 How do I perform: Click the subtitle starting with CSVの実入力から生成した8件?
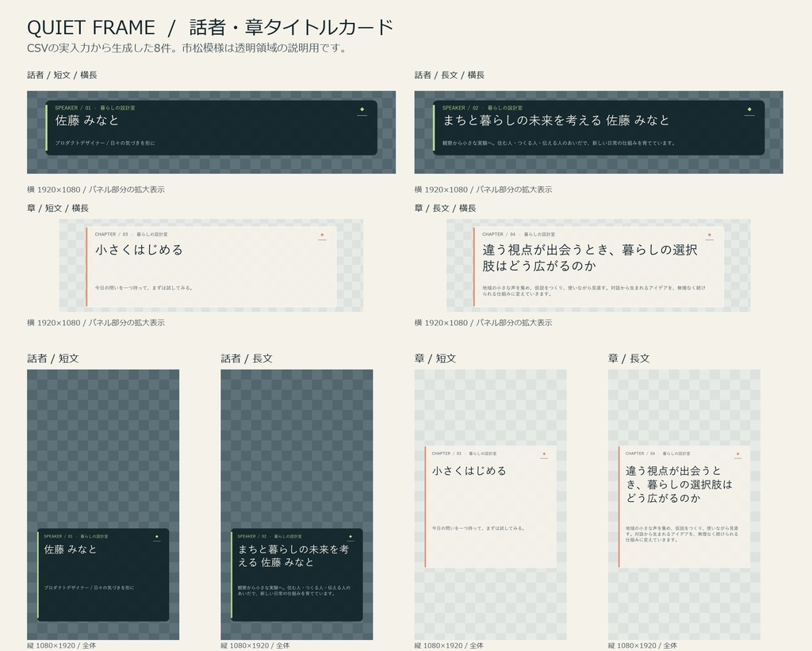click(187, 48)
